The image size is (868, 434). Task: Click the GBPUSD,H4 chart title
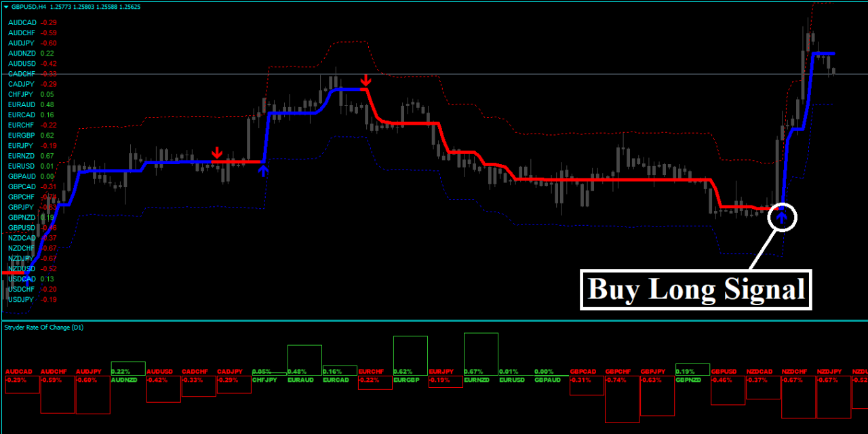tap(28, 7)
